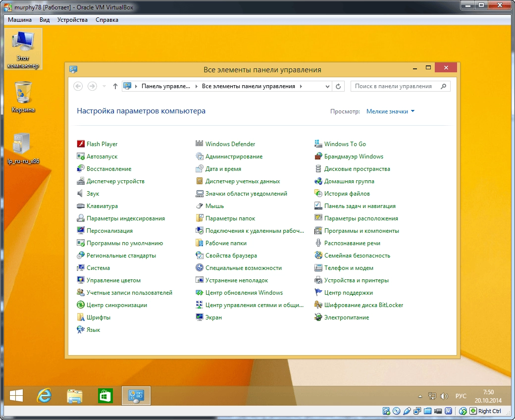
Task: Open the Машина menu
Action: tap(20, 20)
